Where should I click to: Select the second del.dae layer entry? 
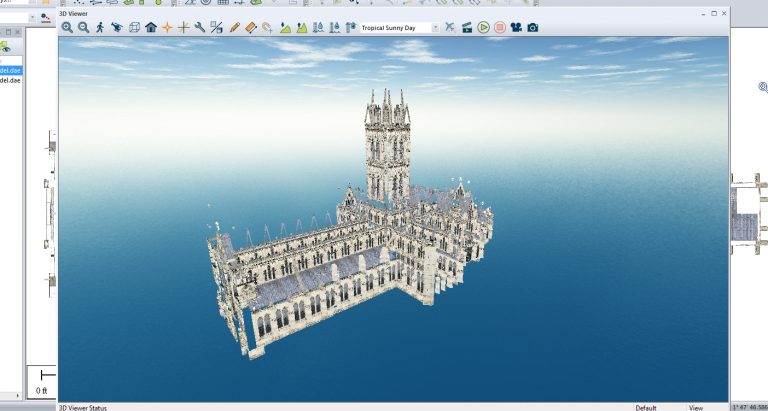(x=10, y=80)
